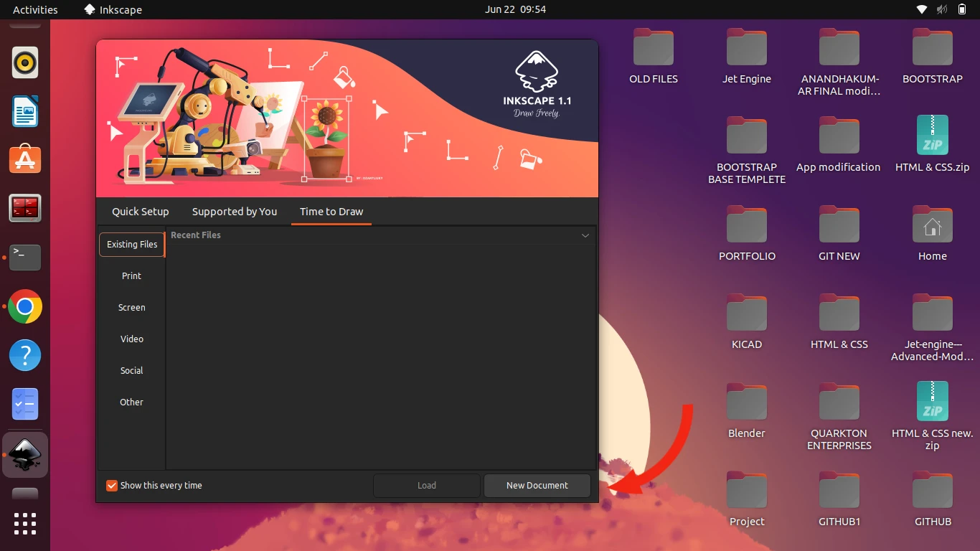Open the Help icon in dock
Image resolution: width=980 pixels, height=551 pixels.
pos(25,355)
